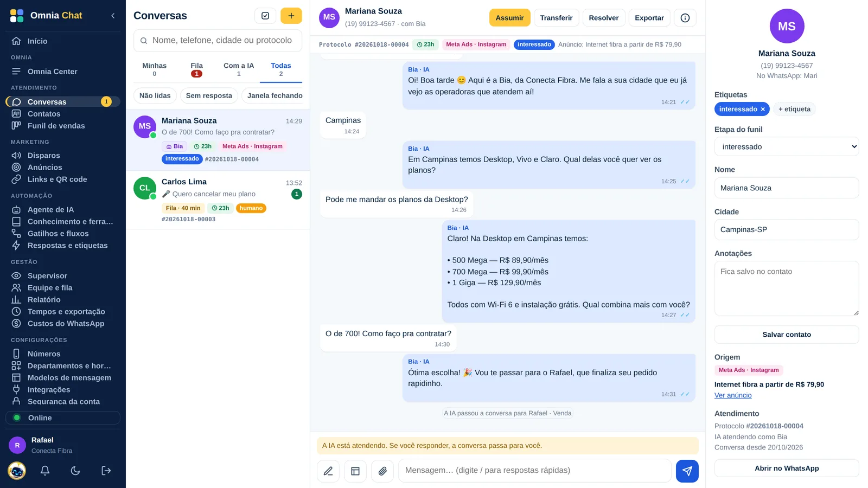Open Agente de IA settings
Image resolution: width=868 pixels, height=488 pixels.
(x=63, y=210)
